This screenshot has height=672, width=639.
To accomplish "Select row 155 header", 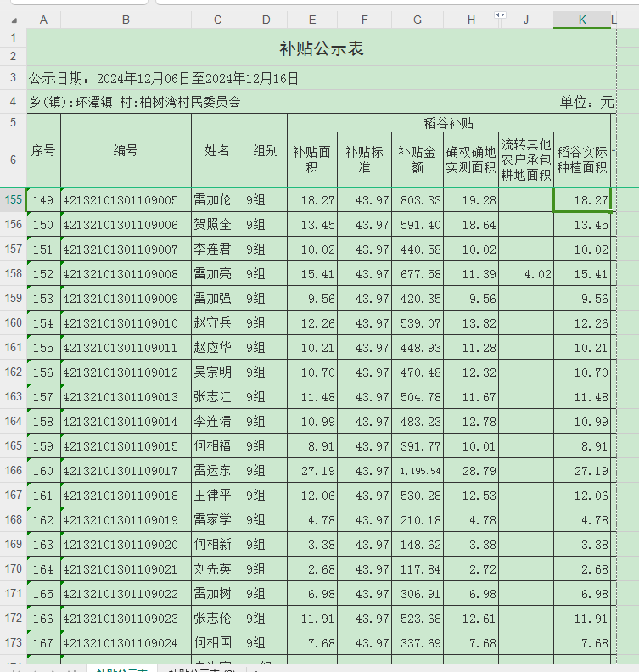I will click(14, 199).
